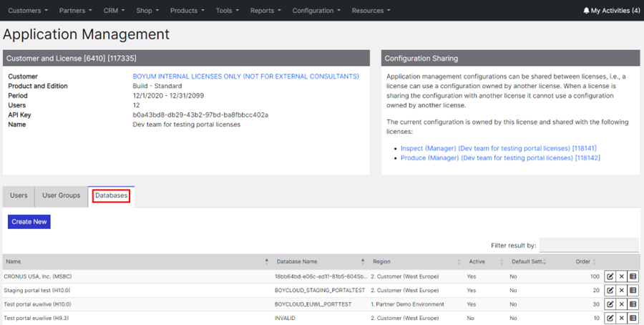
Task: Open list icon for Test portal euwlive (H10.0)
Action: click(633, 304)
